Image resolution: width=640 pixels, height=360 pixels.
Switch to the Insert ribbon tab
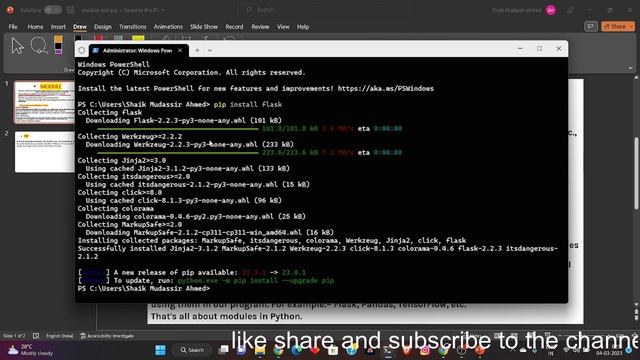(58, 27)
